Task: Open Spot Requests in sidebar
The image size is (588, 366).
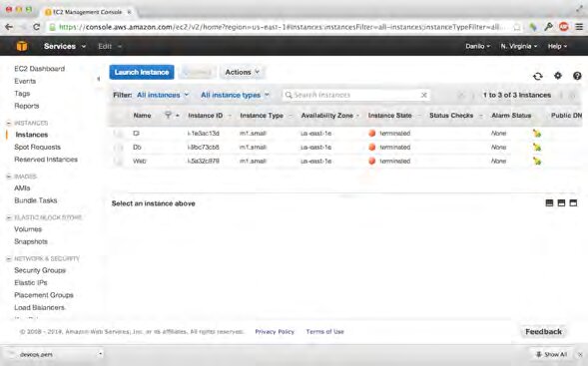Action: 38,147
